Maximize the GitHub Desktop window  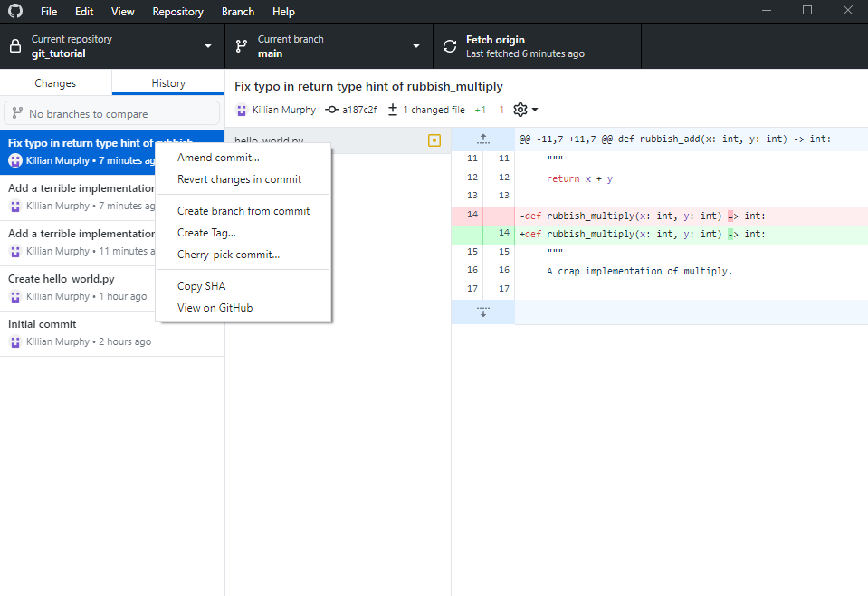coord(807,11)
